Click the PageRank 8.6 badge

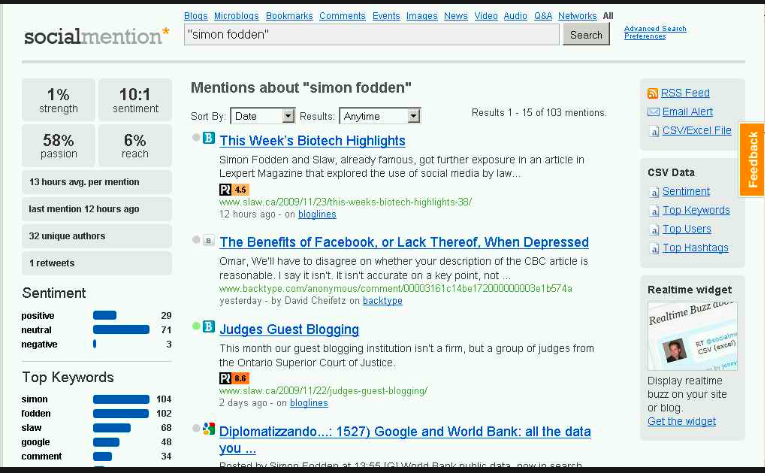pyautogui.click(x=234, y=378)
